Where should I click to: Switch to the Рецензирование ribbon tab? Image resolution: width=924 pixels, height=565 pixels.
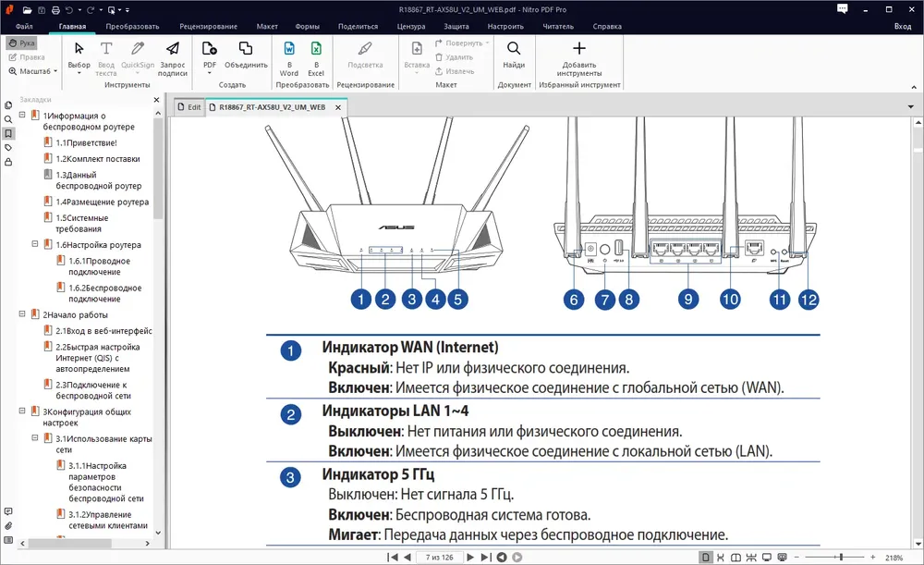(209, 27)
